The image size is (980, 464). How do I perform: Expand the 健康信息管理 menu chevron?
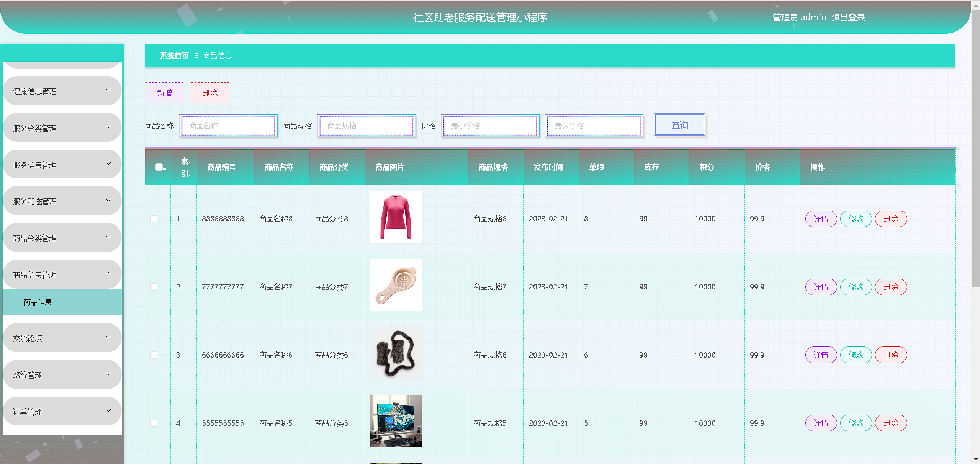tap(108, 90)
